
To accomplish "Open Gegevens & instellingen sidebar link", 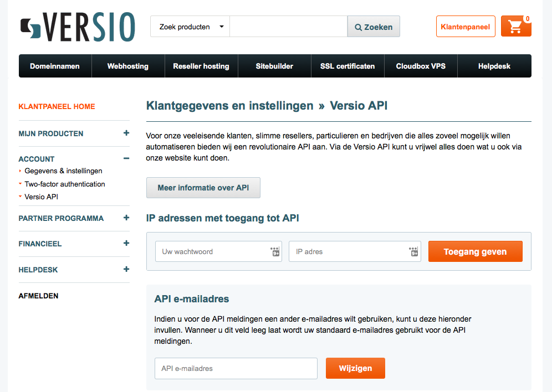I will pyautogui.click(x=63, y=171).
